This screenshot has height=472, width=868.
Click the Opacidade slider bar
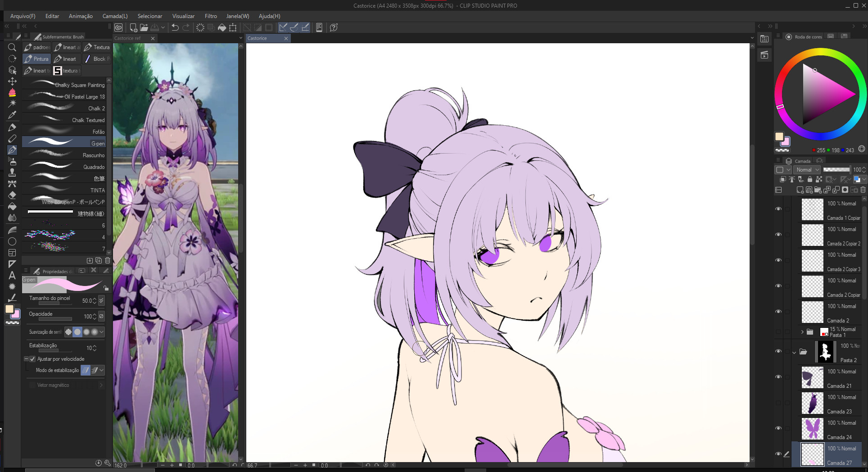[x=55, y=319]
